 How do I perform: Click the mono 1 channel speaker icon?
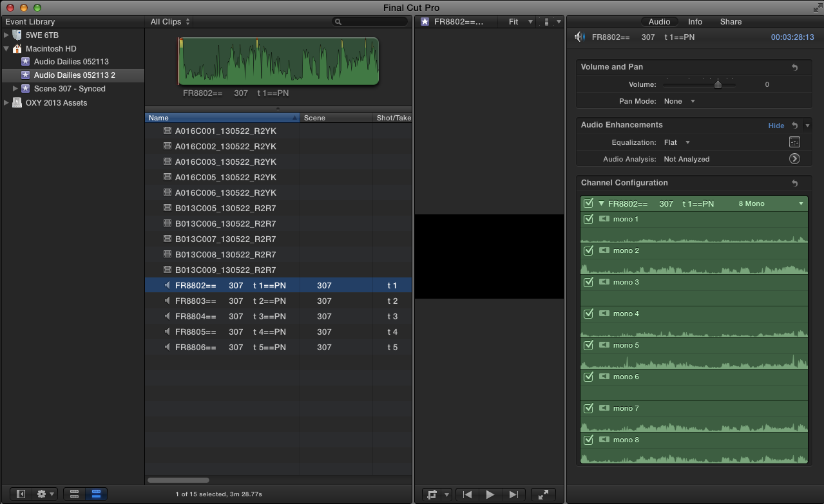coord(604,219)
